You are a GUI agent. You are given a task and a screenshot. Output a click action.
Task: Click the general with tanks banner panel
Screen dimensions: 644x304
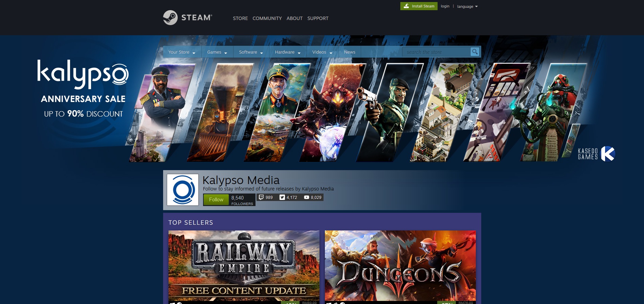[277, 113]
